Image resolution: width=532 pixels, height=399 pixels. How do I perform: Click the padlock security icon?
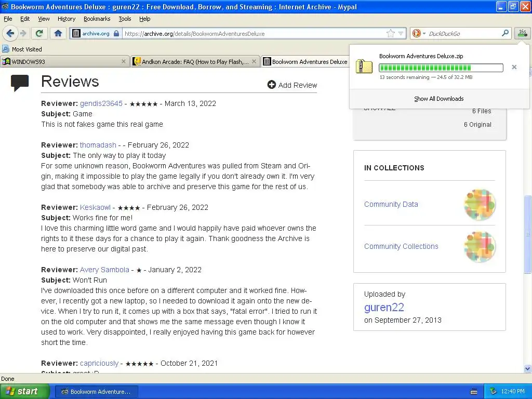click(x=116, y=33)
